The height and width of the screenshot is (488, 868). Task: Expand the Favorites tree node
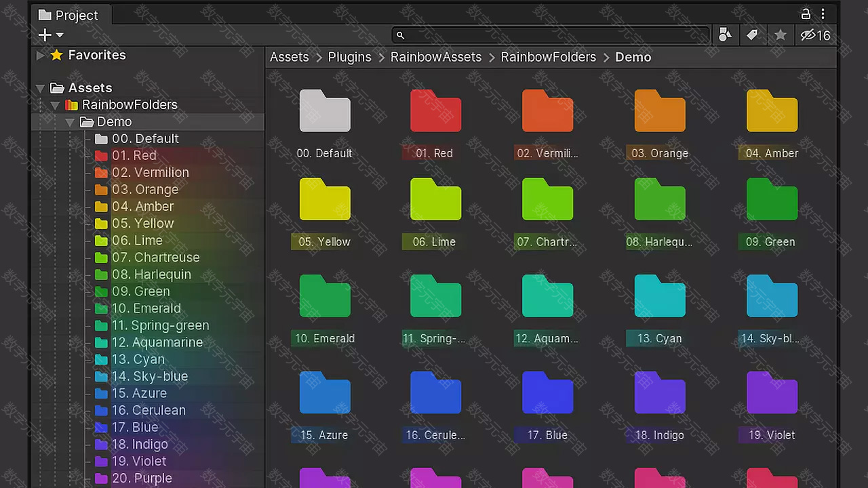(x=40, y=56)
